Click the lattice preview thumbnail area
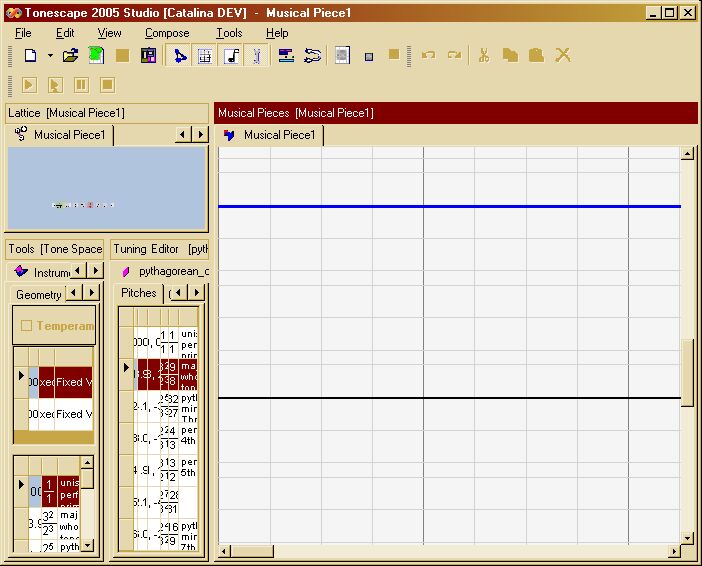 [x=107, y=188]
